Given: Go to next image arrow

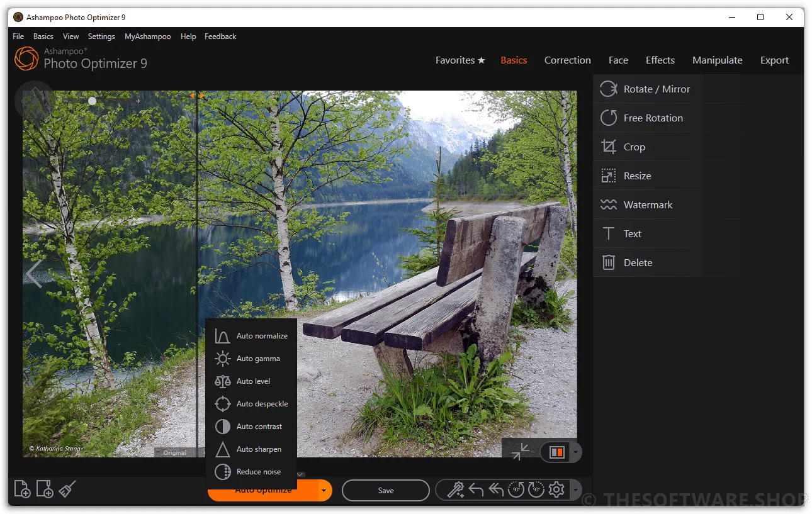Looking at the screenshot, I should [567, 272].
